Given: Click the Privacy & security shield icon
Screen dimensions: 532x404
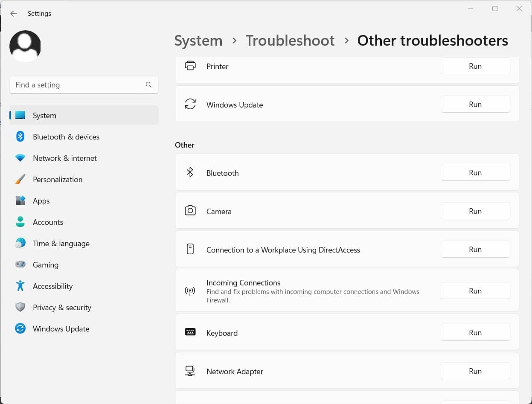Looking at the screenshot, I should pyautogui.click(x=20, y=307).
